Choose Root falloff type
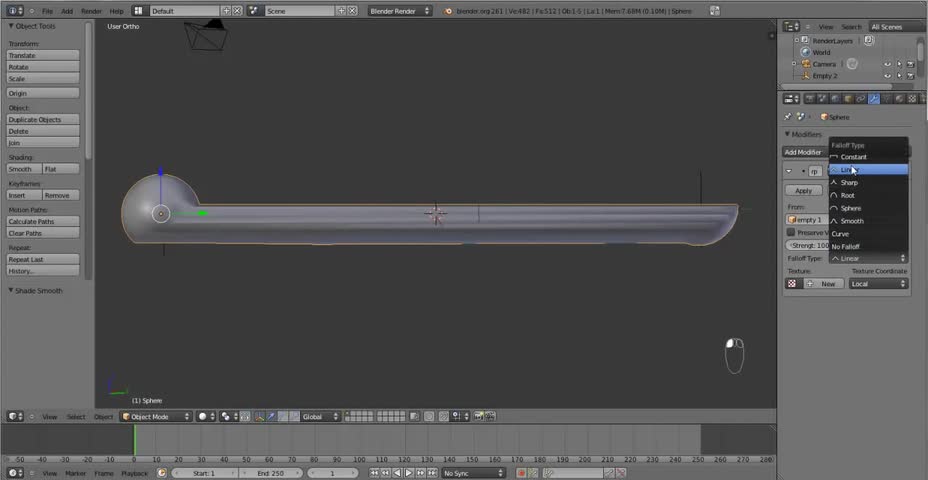Screen dimensions: 928x480 click(x=868, y=195)
